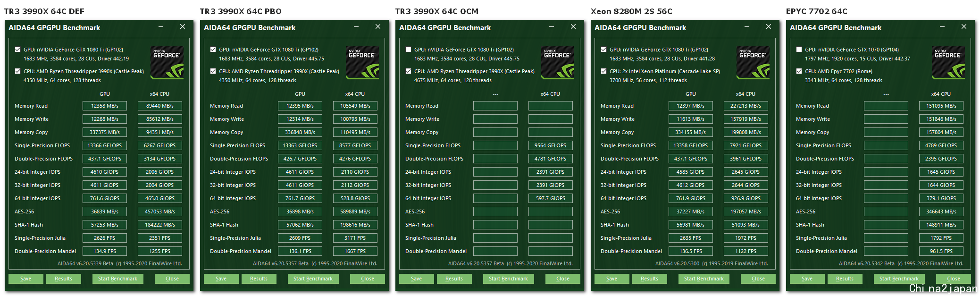The width and height of the screenshot is (980, 296).
Task: Select the 227213 MB/s Memory Read CPU value
Action: coord(746,106)
